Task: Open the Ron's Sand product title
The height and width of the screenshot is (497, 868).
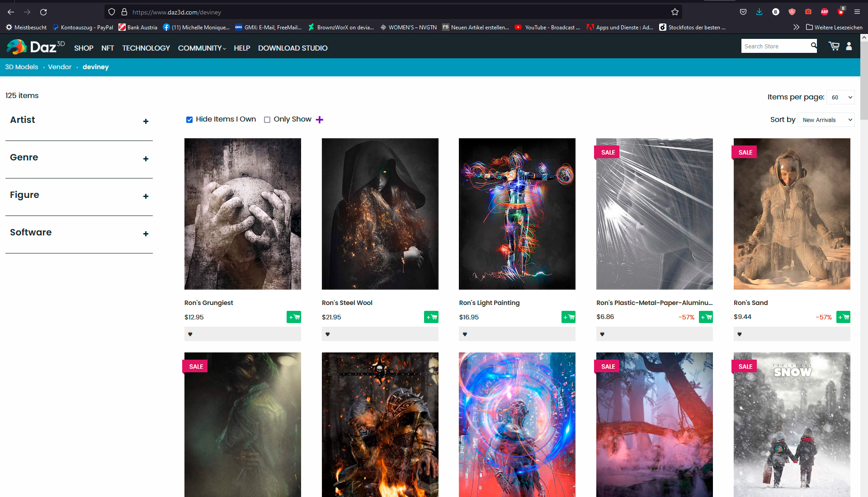Action: pyautogui.click(x=750, y=303)
